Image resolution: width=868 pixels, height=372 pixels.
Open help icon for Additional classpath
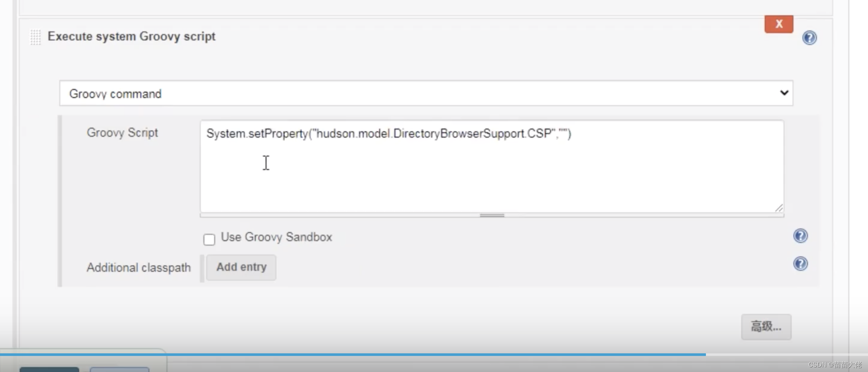[x=800, y=264]
